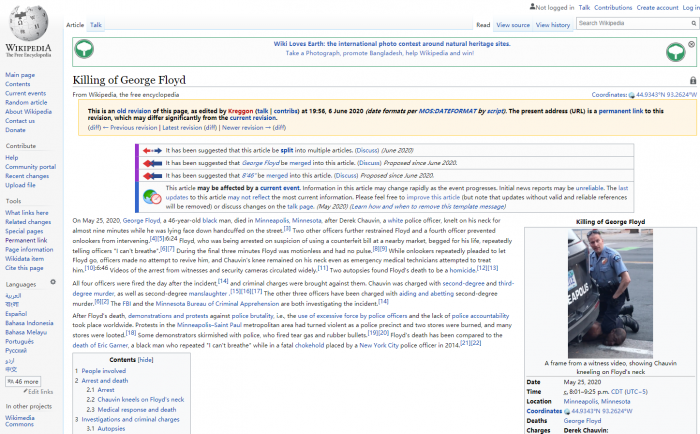
Task: Open the View source tab
Action: point(513,25)
